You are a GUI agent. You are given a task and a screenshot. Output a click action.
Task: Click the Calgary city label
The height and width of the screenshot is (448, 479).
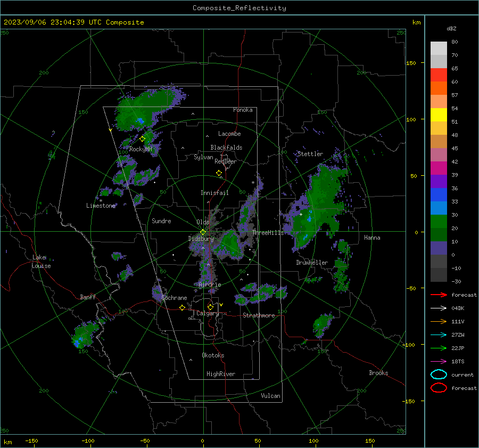tap(208, 313)
